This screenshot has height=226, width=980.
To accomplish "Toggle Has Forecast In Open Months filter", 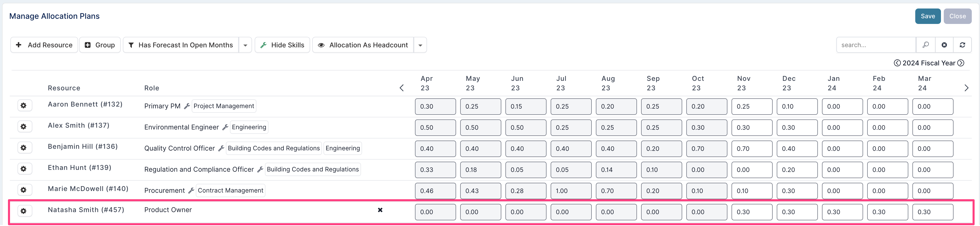I will pos(181,45).
